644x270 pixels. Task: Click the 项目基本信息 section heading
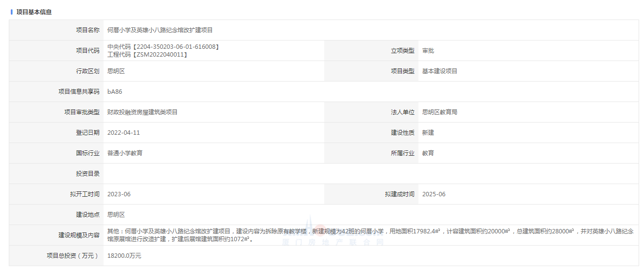click(34, 12)
